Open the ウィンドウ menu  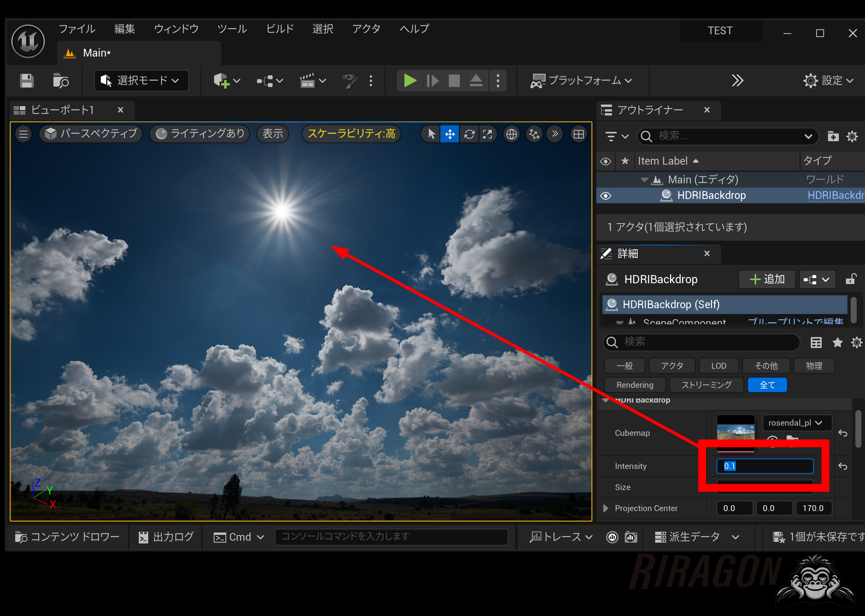click(176, 29)
